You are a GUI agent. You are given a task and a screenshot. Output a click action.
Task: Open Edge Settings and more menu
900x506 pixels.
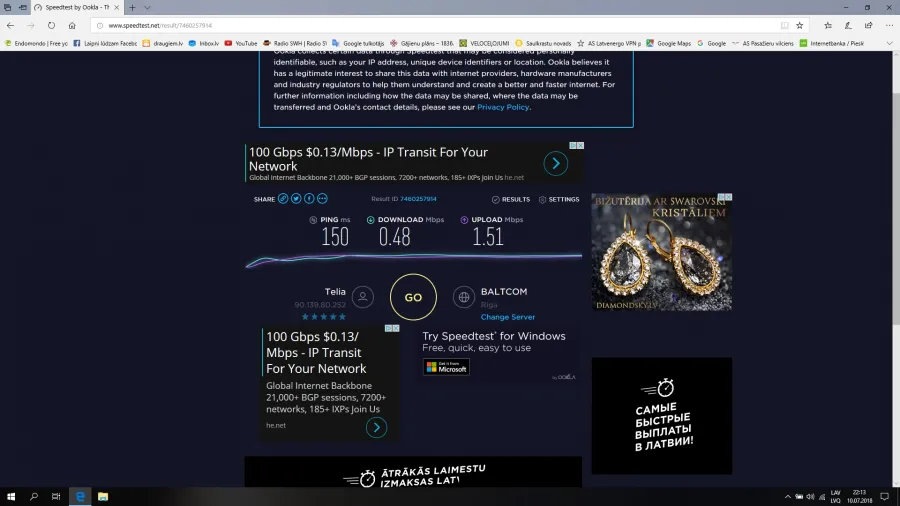click(889, 25)
